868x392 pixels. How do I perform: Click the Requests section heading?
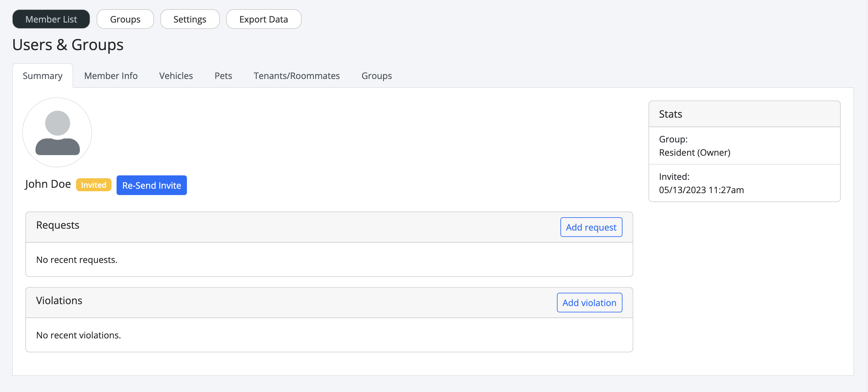pos(58,225)
